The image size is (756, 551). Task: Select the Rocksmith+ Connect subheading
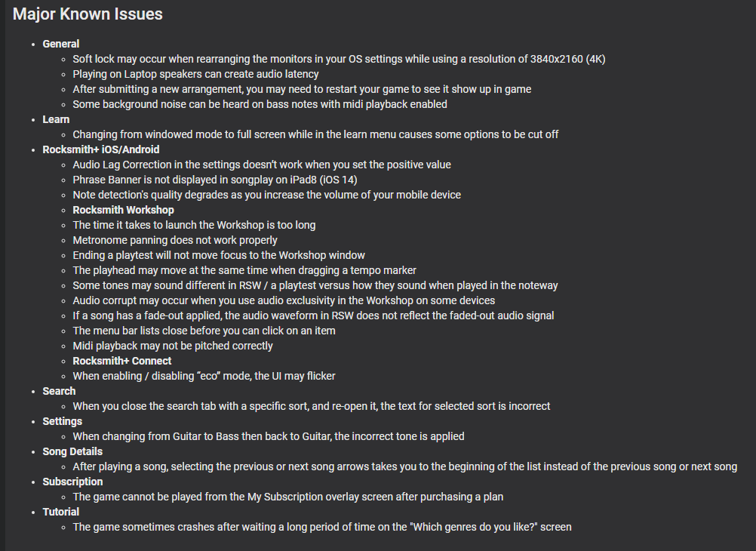pyautogui.click(x=122, y=361)
